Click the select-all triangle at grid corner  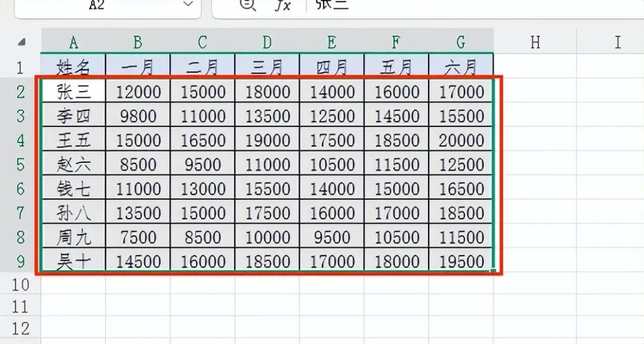click(21, 42)
